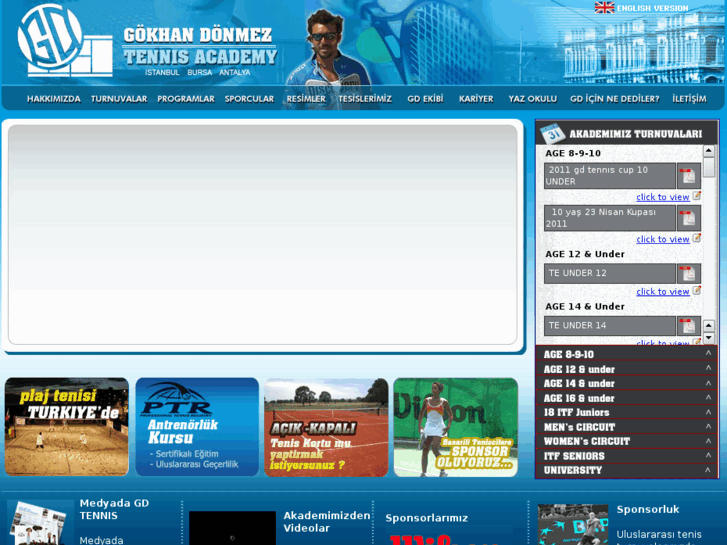This screenshot has width=727, height=545.
Task: Go to Kariyer page
Action: point(476,99)
